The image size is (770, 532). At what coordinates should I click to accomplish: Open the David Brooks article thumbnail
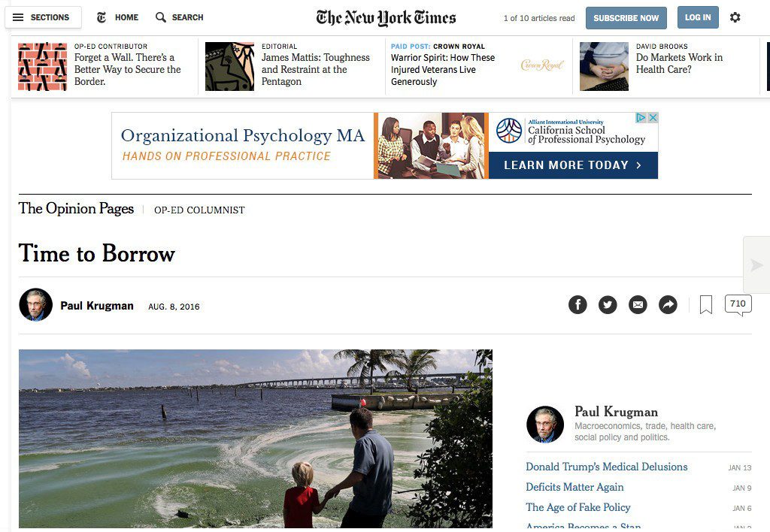[x=604, y=67]
